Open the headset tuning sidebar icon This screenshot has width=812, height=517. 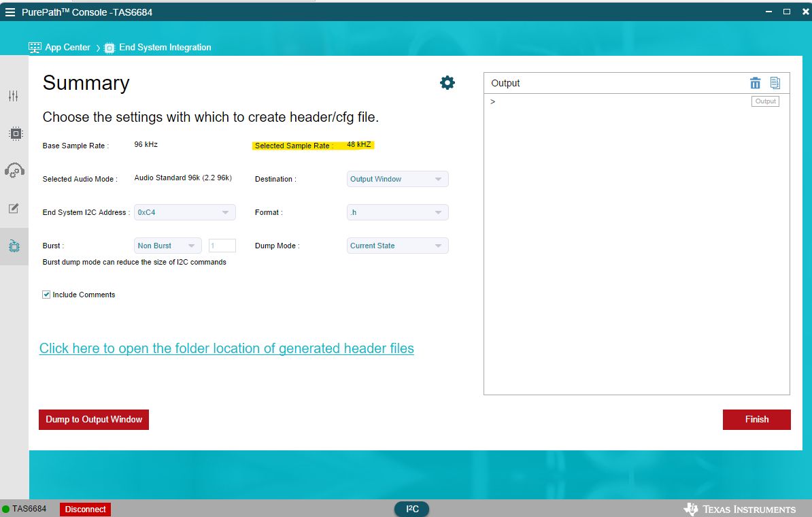point(14,171)
